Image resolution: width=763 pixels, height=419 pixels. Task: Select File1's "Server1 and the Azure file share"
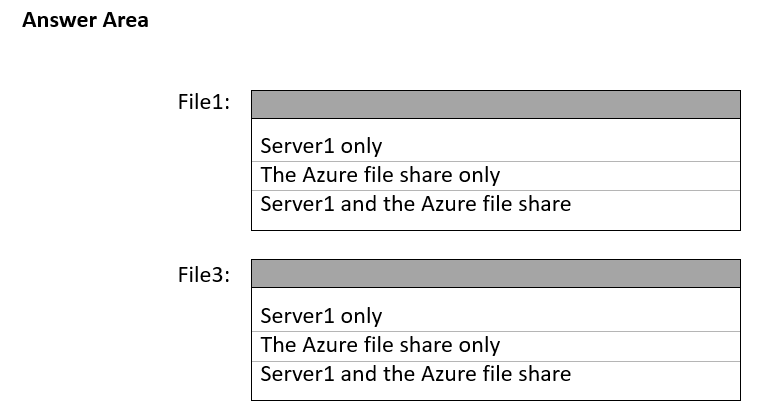(415, 205)
